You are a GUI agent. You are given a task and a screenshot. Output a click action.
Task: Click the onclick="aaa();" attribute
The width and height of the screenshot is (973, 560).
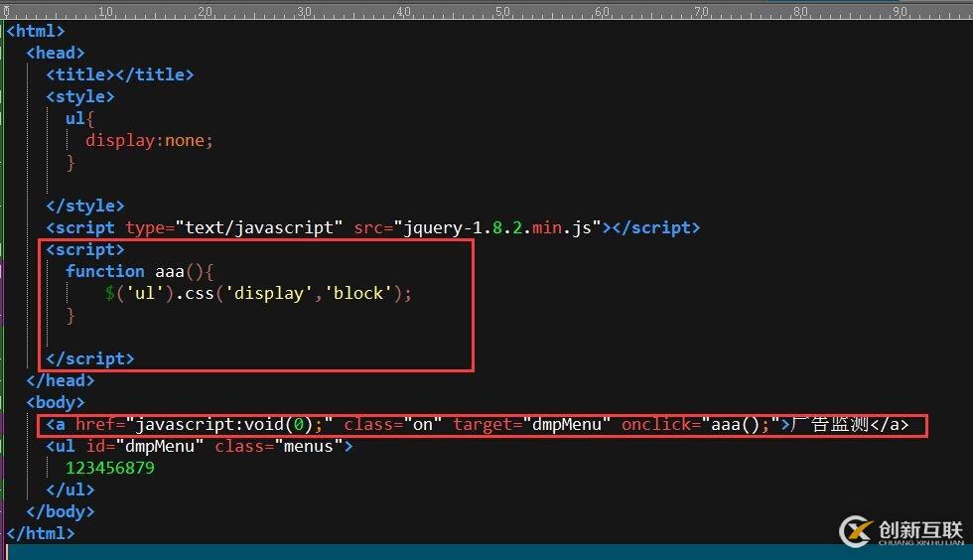coord(701,425)
